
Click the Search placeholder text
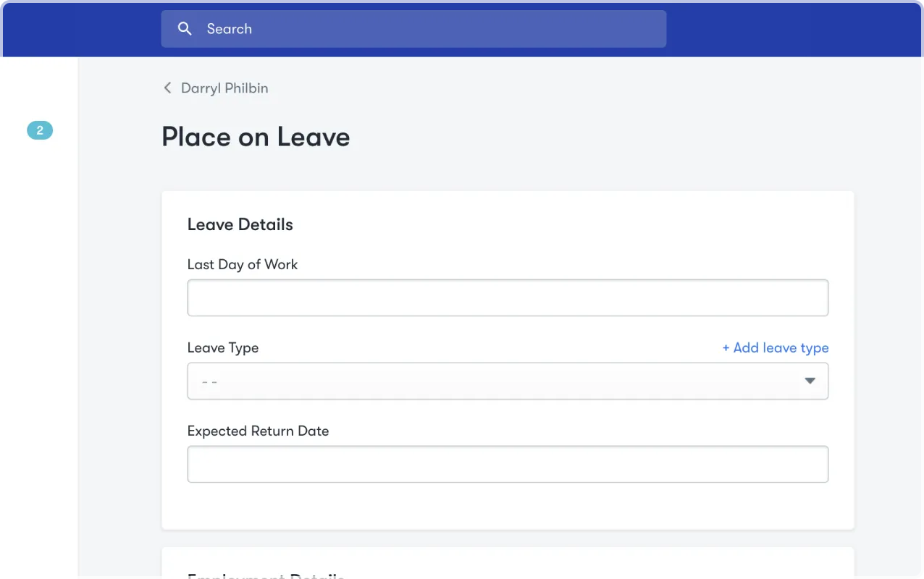(x=229, y=29)
